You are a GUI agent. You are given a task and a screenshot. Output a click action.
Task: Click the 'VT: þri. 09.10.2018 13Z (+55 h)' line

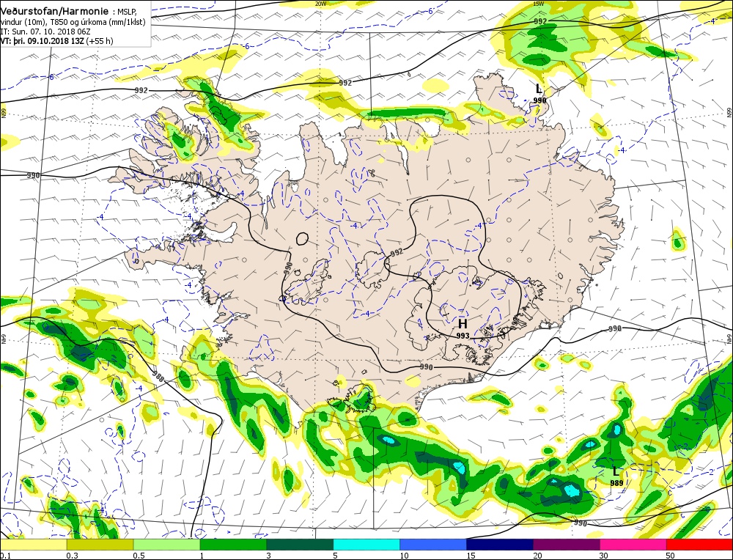(56, 41)
